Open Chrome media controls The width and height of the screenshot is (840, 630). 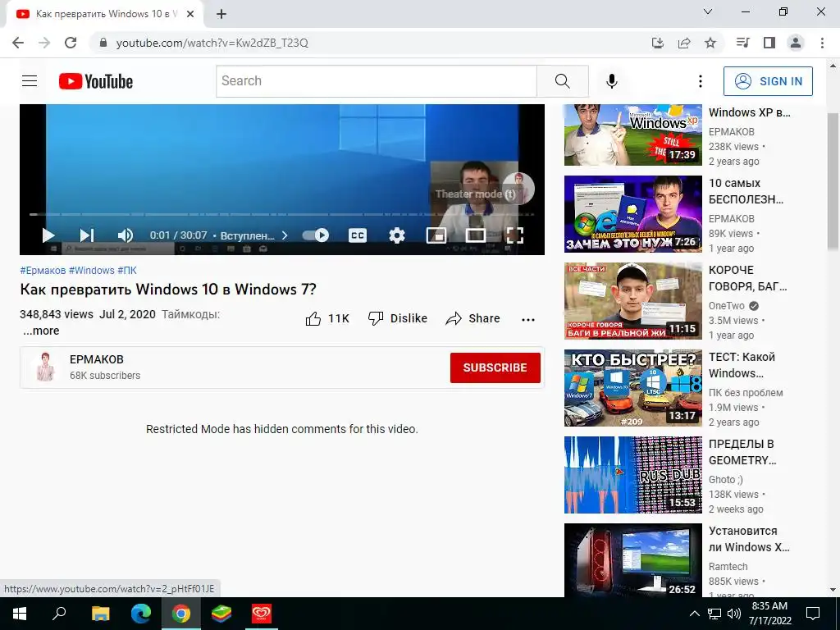tap(743, 43)
